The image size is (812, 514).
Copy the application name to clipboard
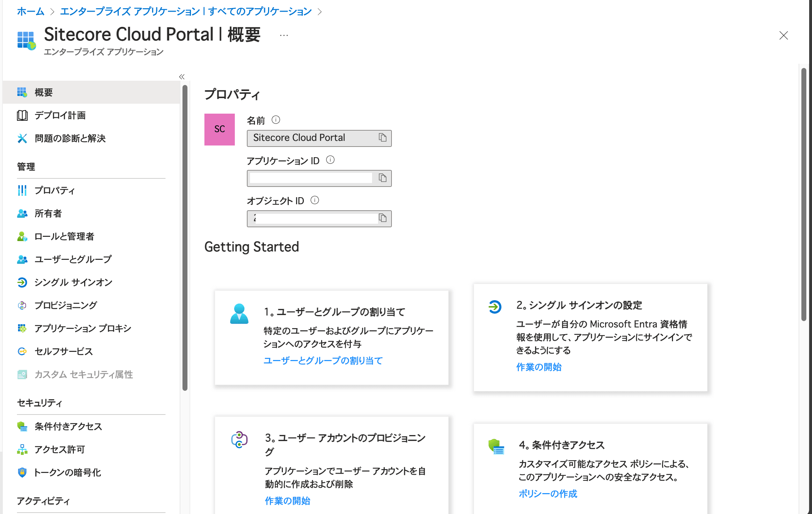click(382, 138)
